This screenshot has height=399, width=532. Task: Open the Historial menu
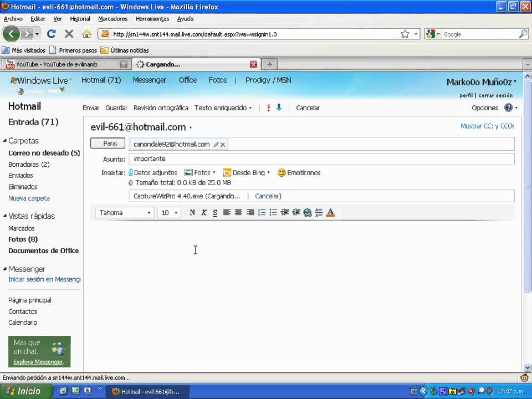coord(80,19)
